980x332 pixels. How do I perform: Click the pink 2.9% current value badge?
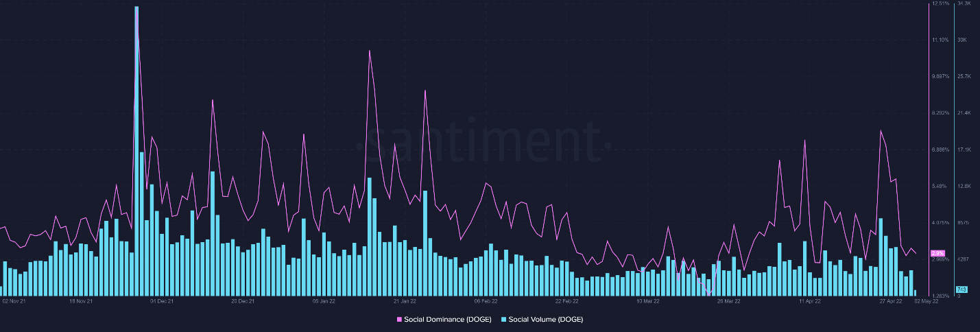click(937, 254)
